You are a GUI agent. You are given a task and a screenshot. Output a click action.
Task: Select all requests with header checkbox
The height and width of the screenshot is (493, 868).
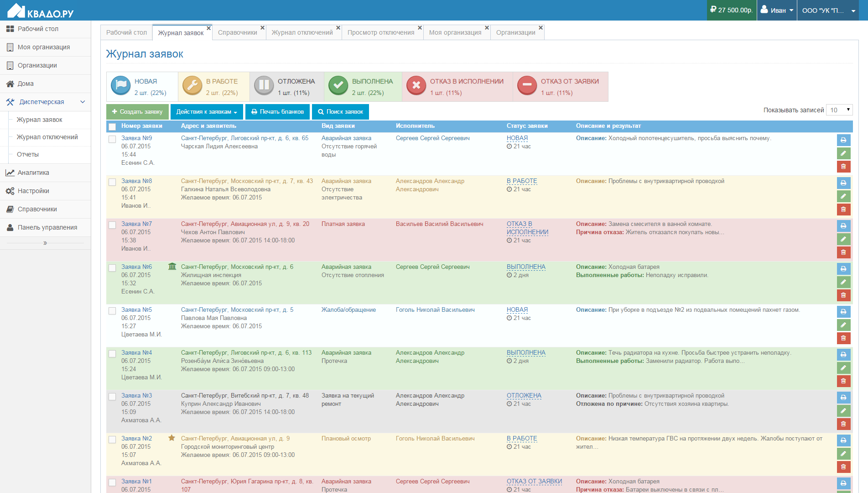[112, 126]
